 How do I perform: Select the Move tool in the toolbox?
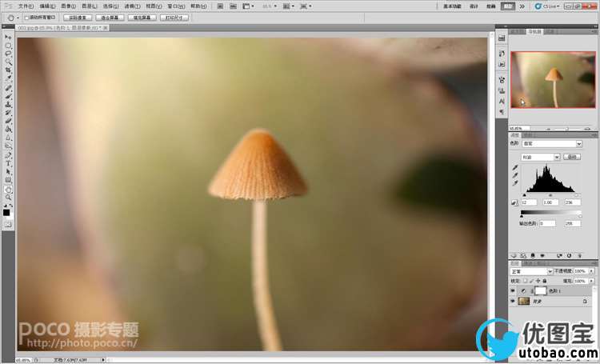coord(8,37)
